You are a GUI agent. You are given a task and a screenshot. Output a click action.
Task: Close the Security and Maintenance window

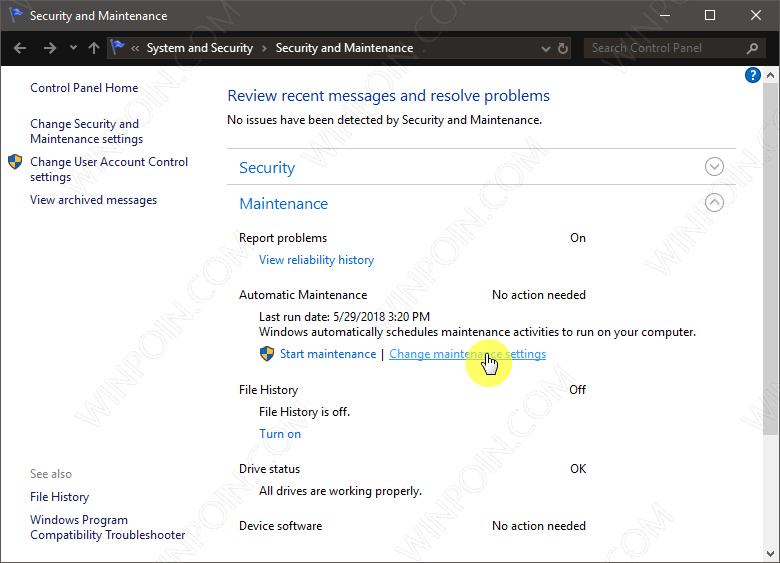coord(756,15)
